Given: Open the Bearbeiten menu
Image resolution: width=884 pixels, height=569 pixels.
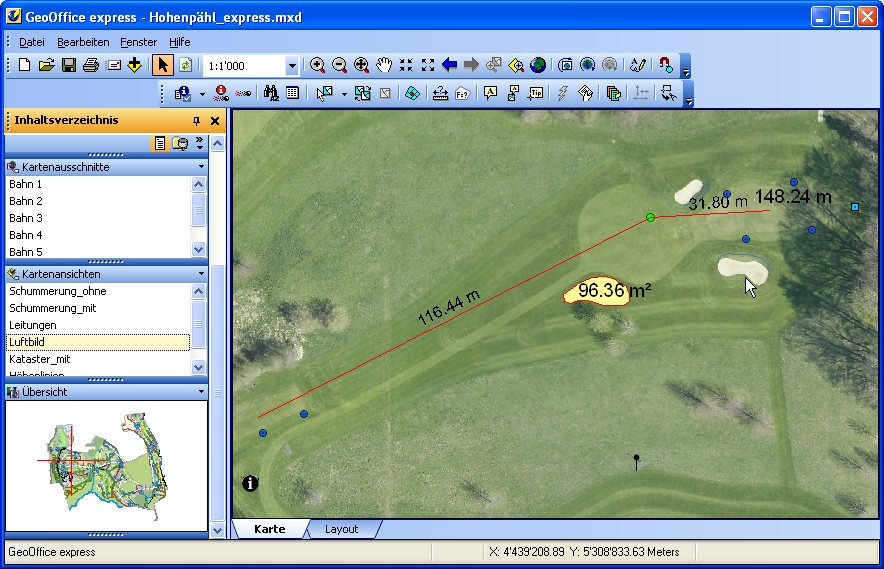Looking at the screenshot, I should click(x=83, y=42).
